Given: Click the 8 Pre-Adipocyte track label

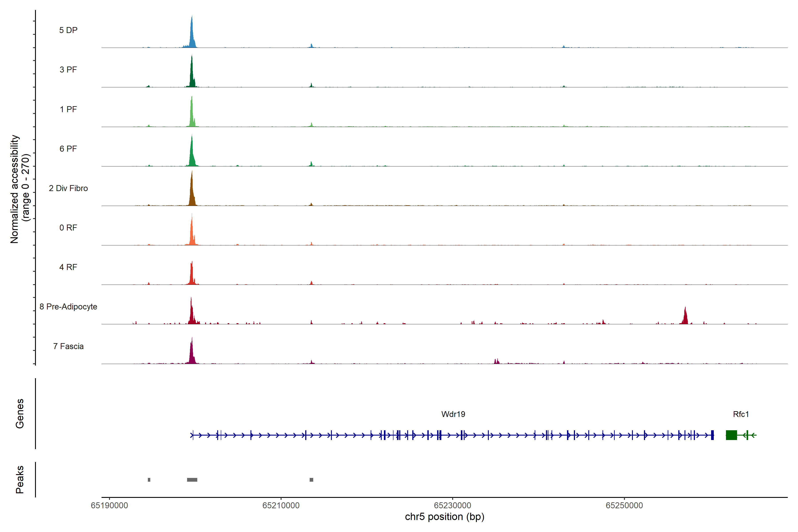Looking at the screenshot, I should pos(68,307).
